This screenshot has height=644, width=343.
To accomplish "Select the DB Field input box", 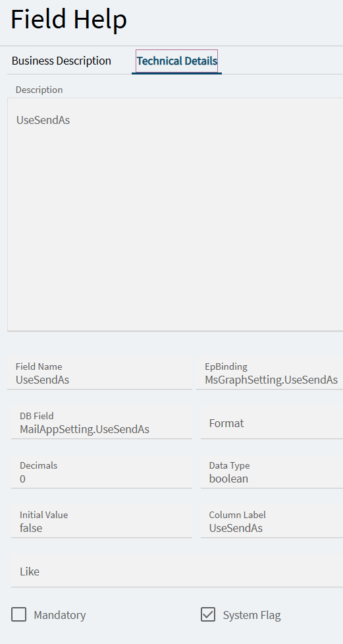I will point(102,423).
